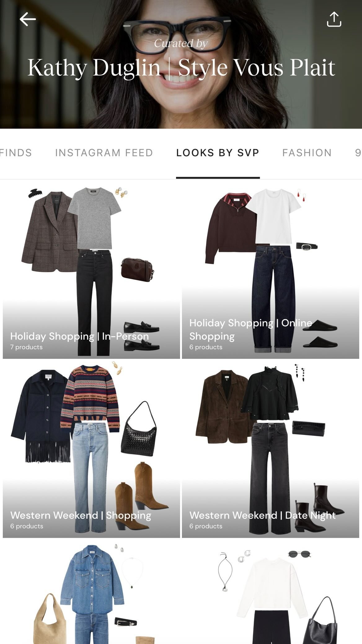Open the Fashion tab

pyautogui.click(x=307, y=153)
